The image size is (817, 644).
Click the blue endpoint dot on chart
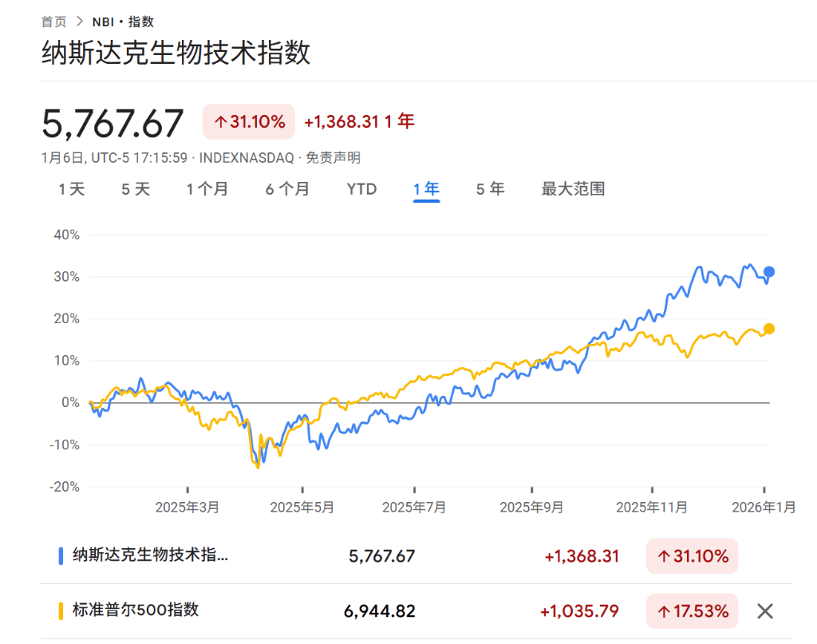(x=769, y=272)
